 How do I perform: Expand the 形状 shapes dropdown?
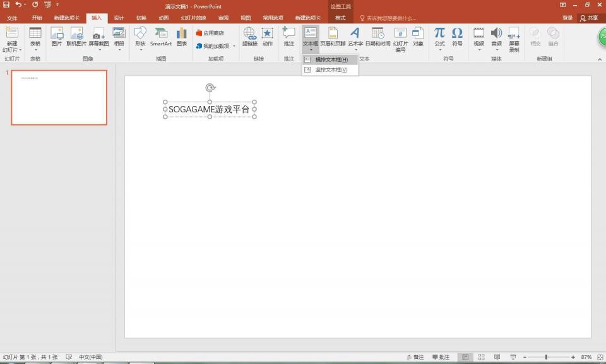140,49
